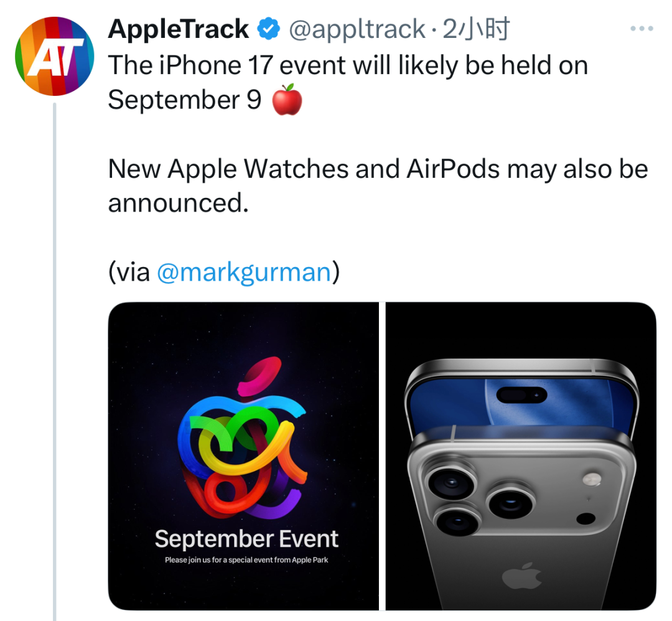Open the three-dot more options menu
Viewport: 672px width, 621px height.
click(642, 29)
